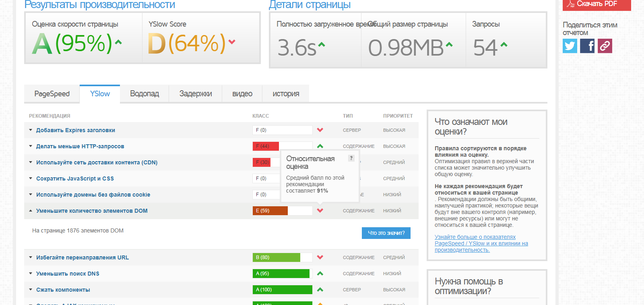Expand 'Сократить JavaScript и CSS' triangle
The height and width of the screenshot is (305, 644).
[31, 178]
